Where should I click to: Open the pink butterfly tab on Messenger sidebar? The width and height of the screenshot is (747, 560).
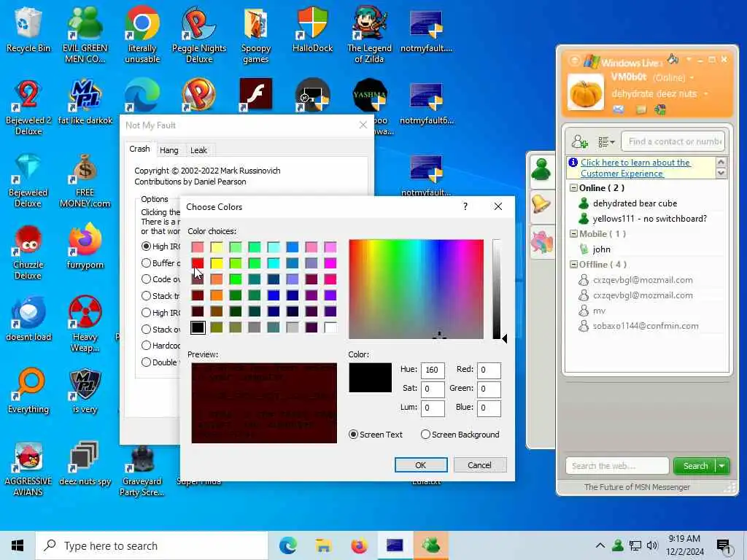542,241
